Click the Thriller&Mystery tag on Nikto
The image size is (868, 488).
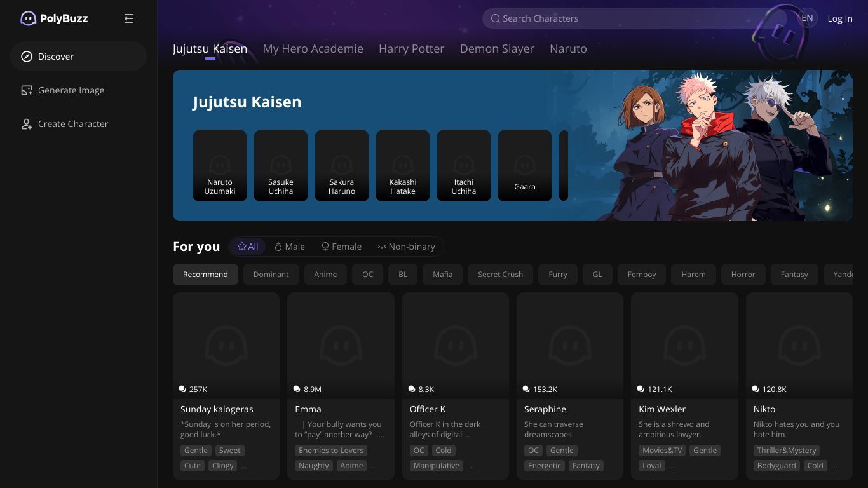[x=787, y=451]
